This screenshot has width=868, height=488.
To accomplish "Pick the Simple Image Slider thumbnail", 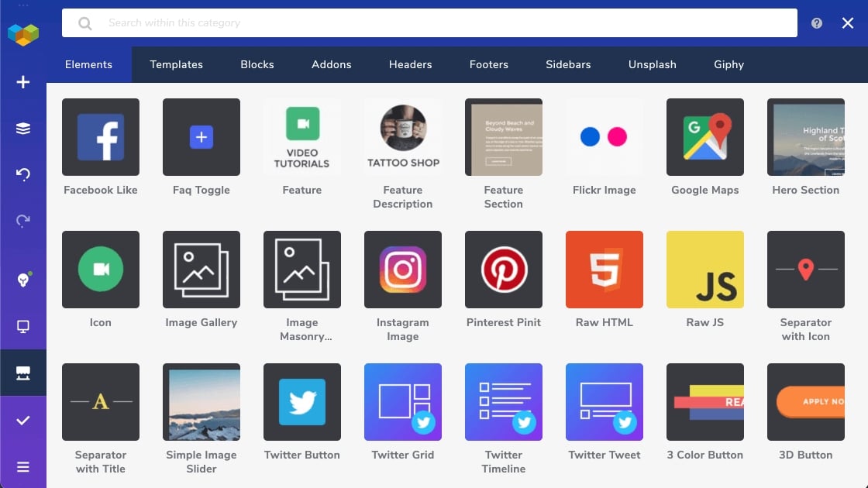I will click(x=201, y=402).
